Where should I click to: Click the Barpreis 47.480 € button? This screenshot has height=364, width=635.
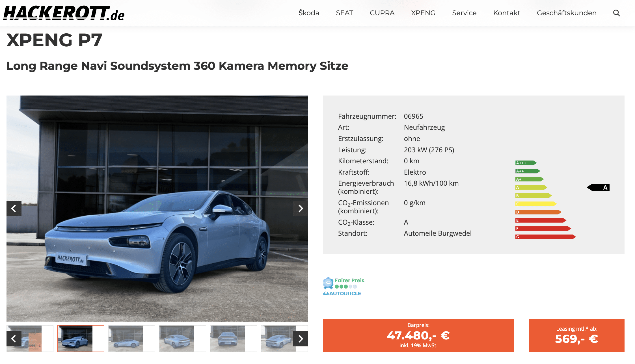pyautogui.click(x=418, y=335)
